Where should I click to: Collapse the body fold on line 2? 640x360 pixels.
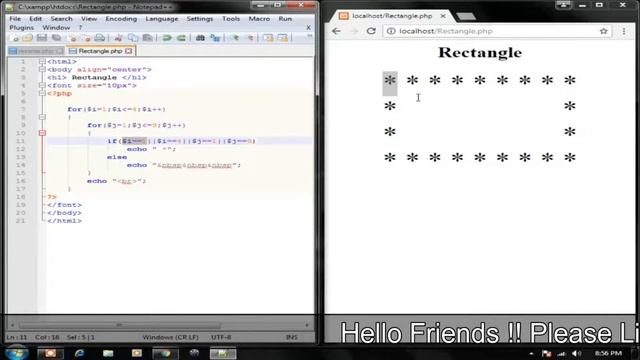coord(42,69)
